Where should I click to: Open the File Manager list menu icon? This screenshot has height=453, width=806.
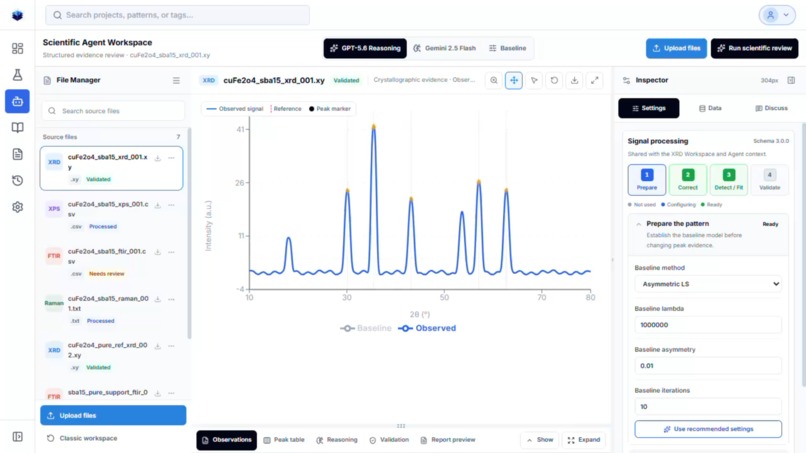pos(176,80)
